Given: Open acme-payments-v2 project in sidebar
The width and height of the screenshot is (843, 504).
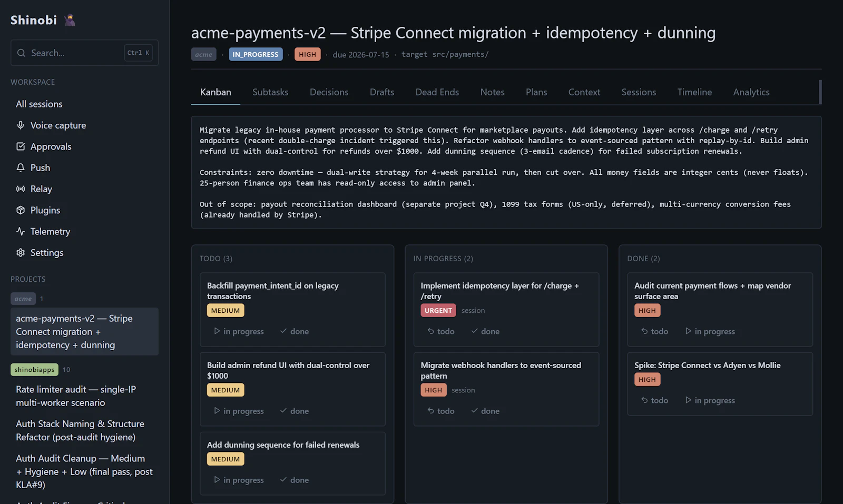Looking at the screenshot, I should coord(84,332).
